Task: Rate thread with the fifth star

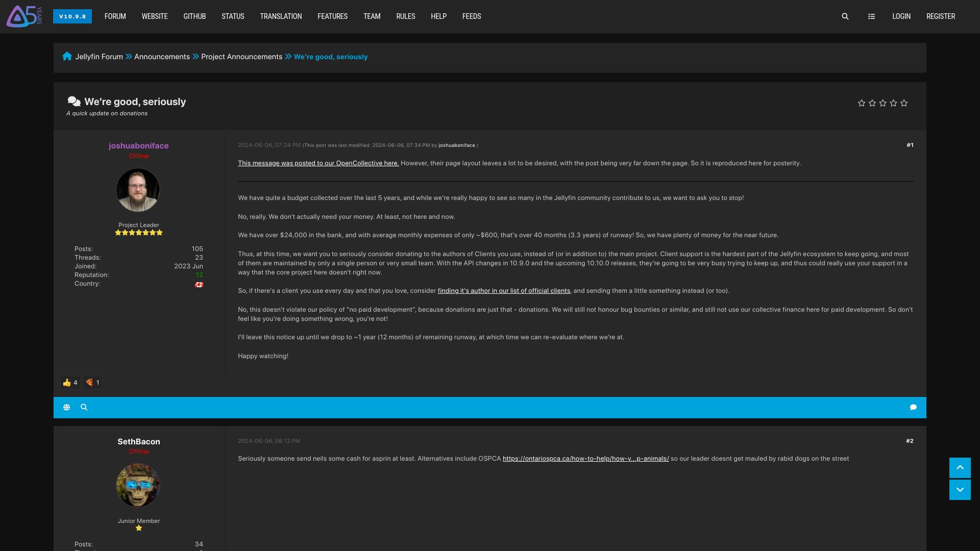Action: pyautogui.click(x=904, y=103)
